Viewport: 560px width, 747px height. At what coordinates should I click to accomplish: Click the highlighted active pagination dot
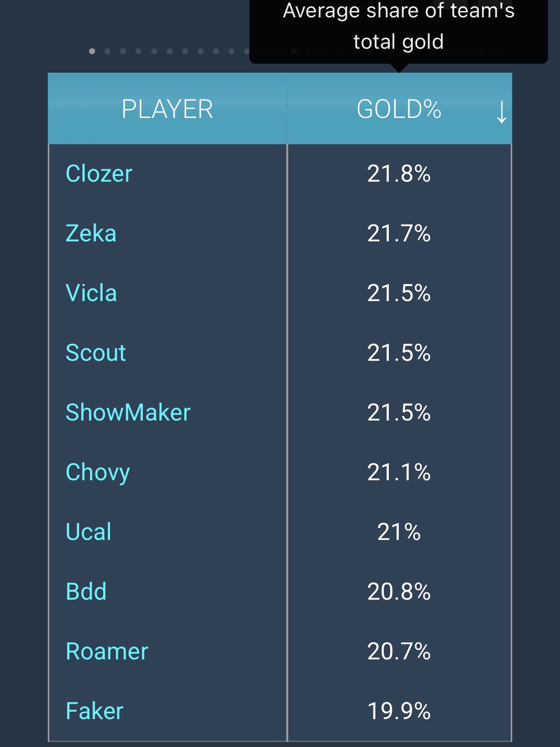coord(93,50)
